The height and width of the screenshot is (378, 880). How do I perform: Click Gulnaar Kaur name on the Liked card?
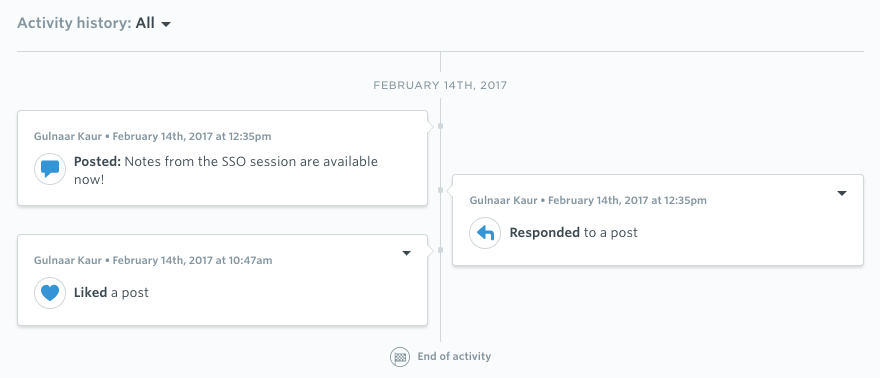tap(68, 260)
